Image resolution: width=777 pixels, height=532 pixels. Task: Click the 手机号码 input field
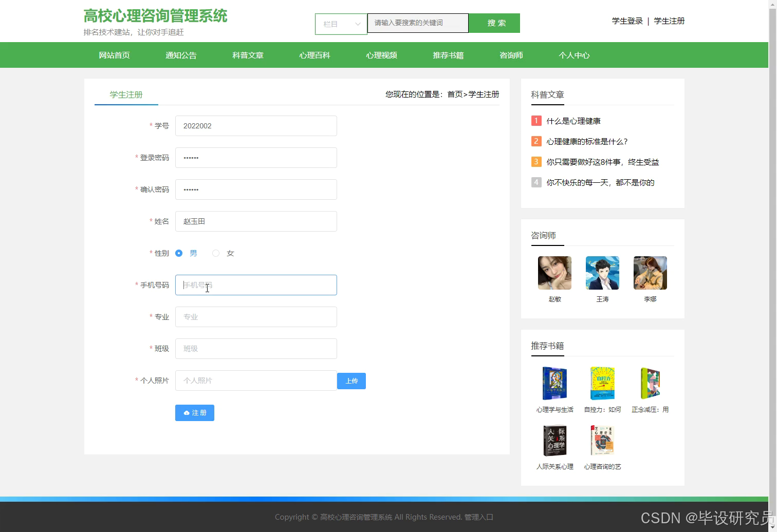pos(256,285)
